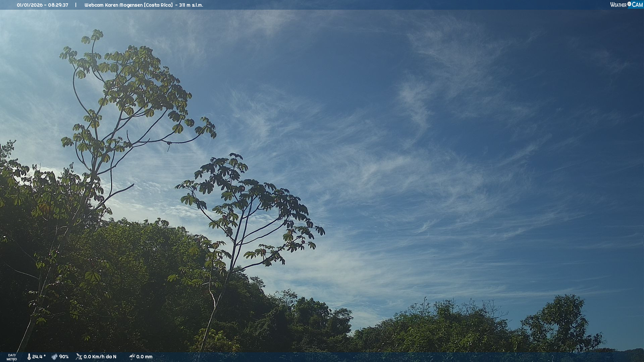Click the thermometer temperature icon
The height and width of the screenshot is (362, 644).
(x=29, y=357)
